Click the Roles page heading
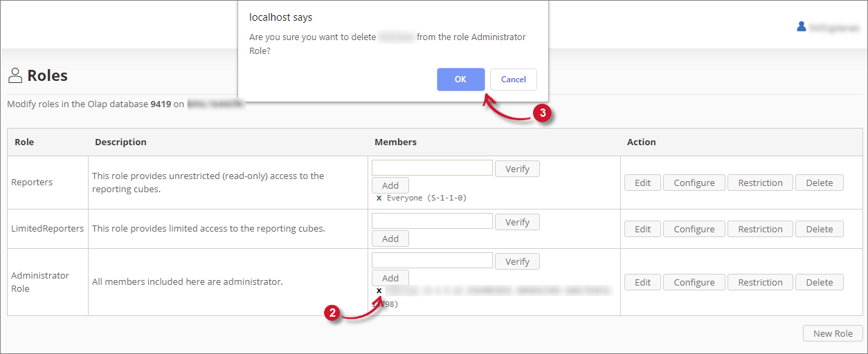Viewport: 868px width, 354px height. coord(47,75)
